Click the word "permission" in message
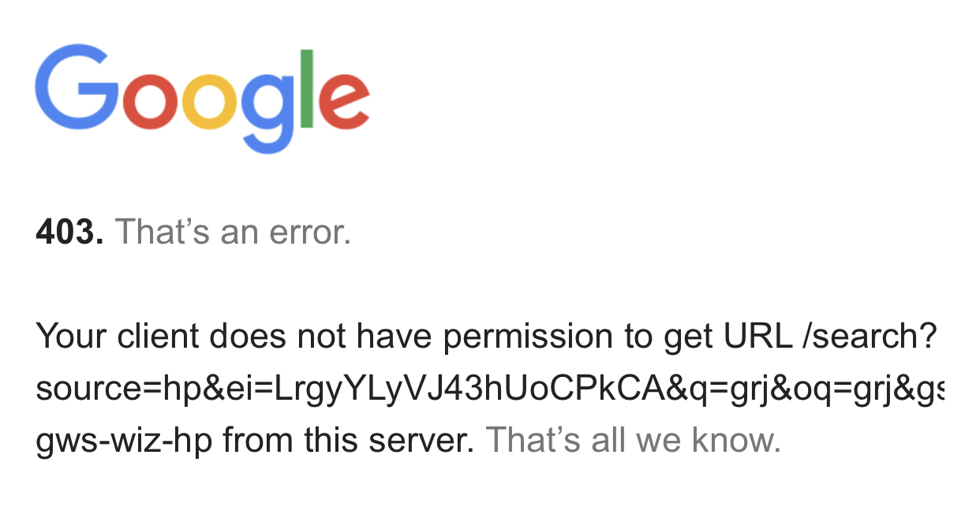The height and width of the screenshot is (518, 980). click(526, 337)
